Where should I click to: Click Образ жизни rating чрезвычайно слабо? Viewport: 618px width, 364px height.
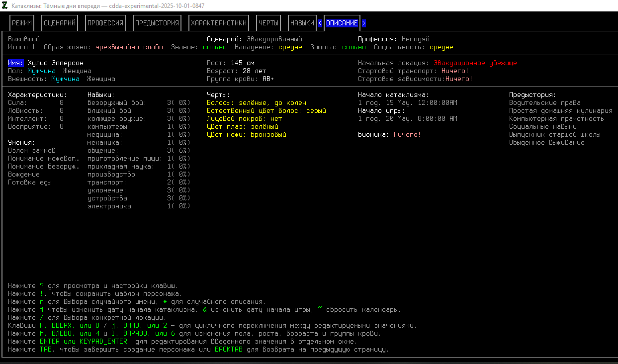click(x=129, y=47)
